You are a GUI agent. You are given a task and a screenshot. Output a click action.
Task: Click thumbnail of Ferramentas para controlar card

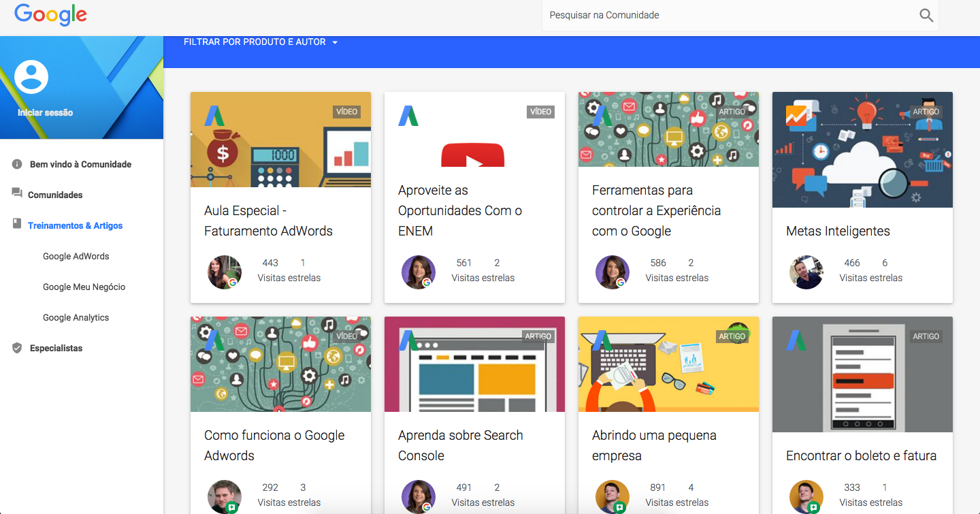coord(668,129)
